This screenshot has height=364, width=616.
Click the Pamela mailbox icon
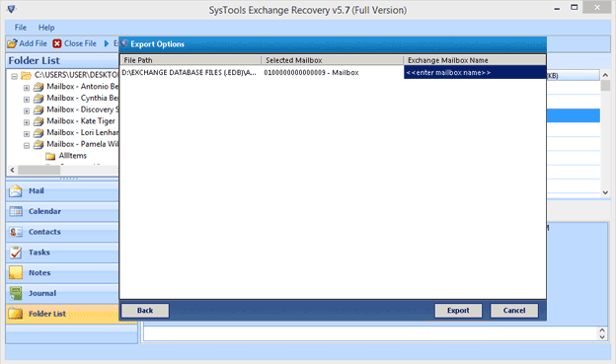[38, 144]
